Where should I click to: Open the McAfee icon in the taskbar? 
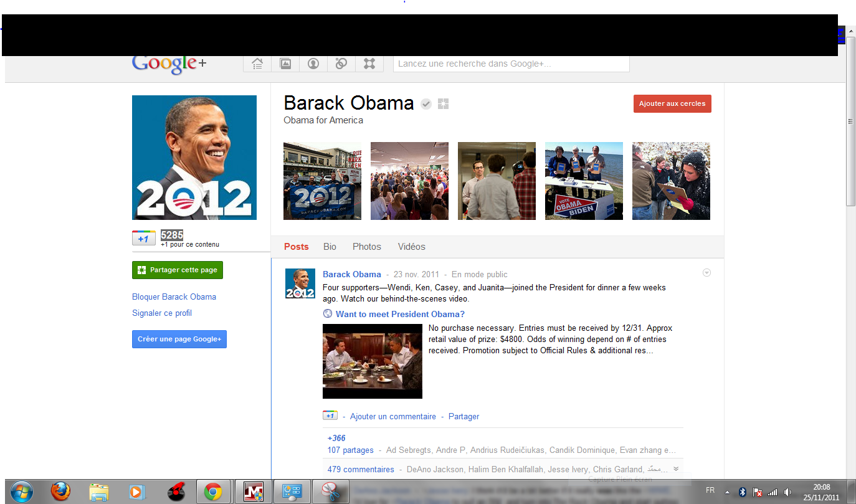(x=254, y=492)
